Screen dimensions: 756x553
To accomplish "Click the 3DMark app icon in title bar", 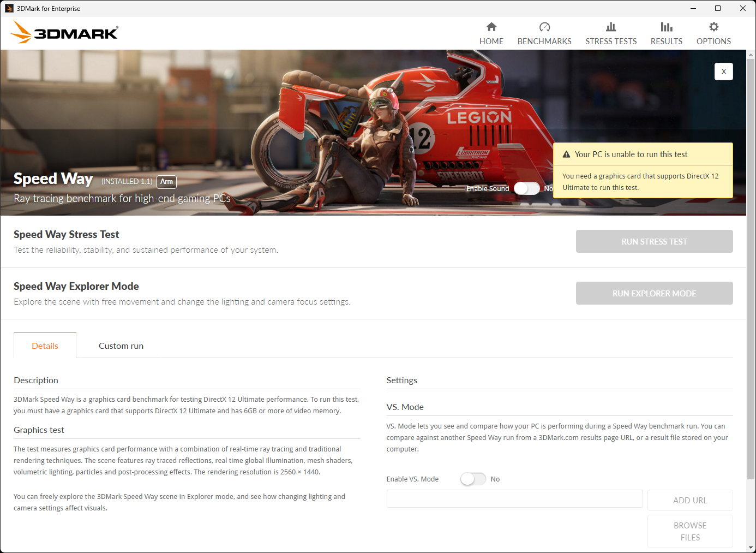I will pyautogui.click(x=9, y=8).
